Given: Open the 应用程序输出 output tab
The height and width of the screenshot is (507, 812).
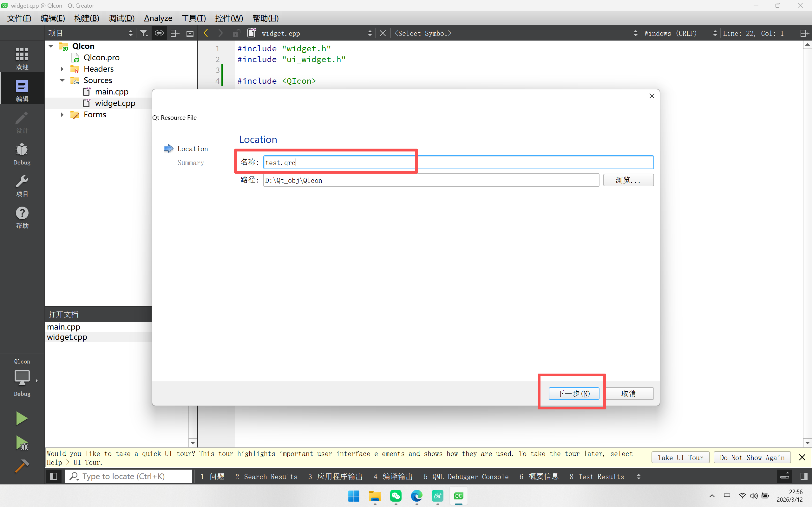Looking at the screenshot, I should 335,477.
